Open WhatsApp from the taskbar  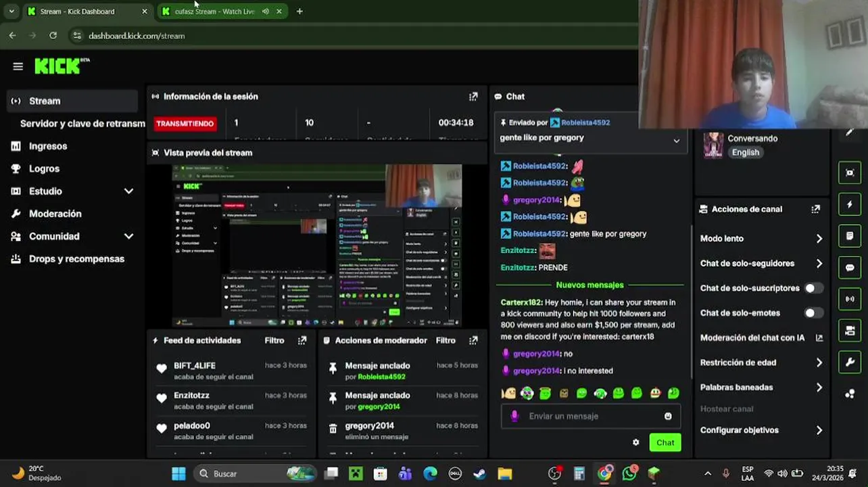coord(629,473)
